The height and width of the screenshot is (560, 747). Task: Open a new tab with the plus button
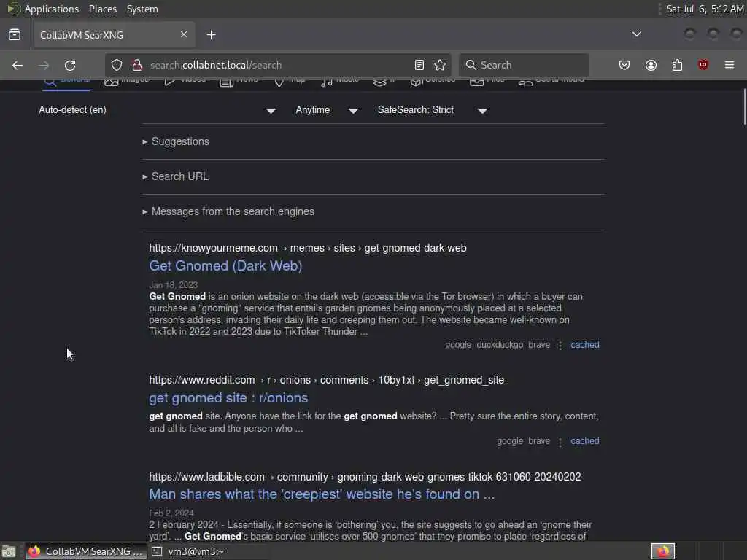211,35
